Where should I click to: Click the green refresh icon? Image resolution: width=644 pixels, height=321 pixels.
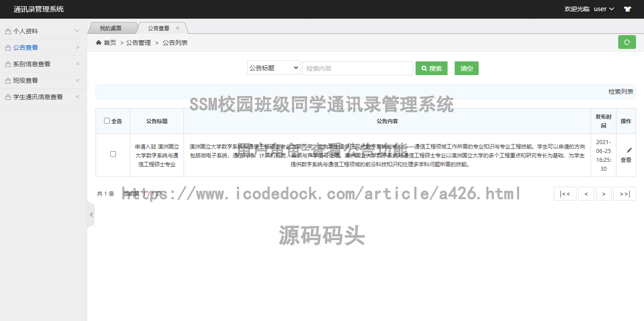pyautogui.click(x=627, y=42)
